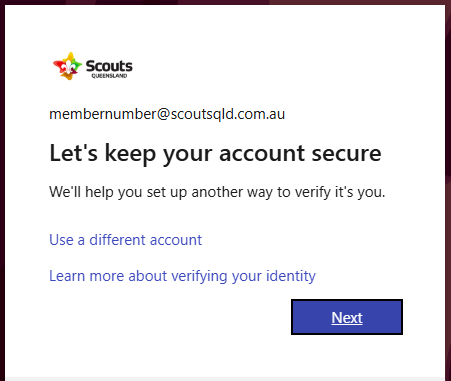Click the QUEENSLAND subtitle under Scouts
The width and height of the screenshot is (451, 381).
[109, 76]
